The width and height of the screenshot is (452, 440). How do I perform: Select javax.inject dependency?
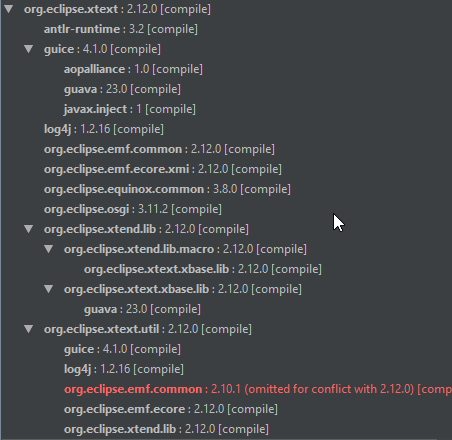tap(130, 109)
